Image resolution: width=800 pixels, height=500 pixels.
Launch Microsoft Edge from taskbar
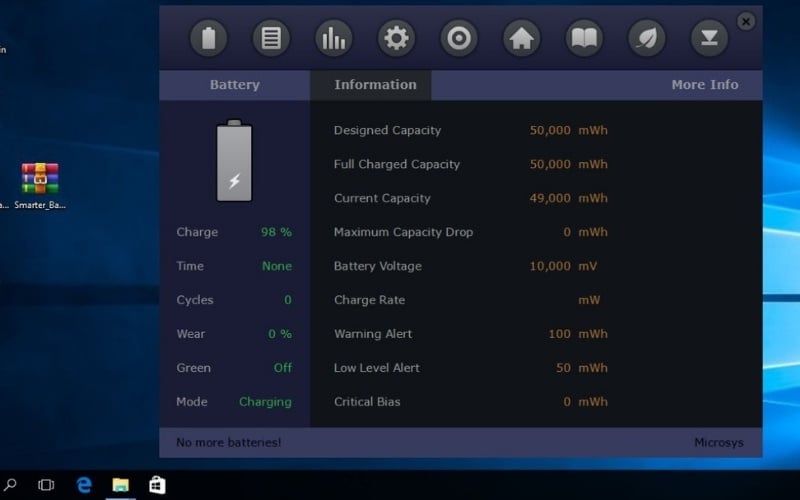(84, 485)
